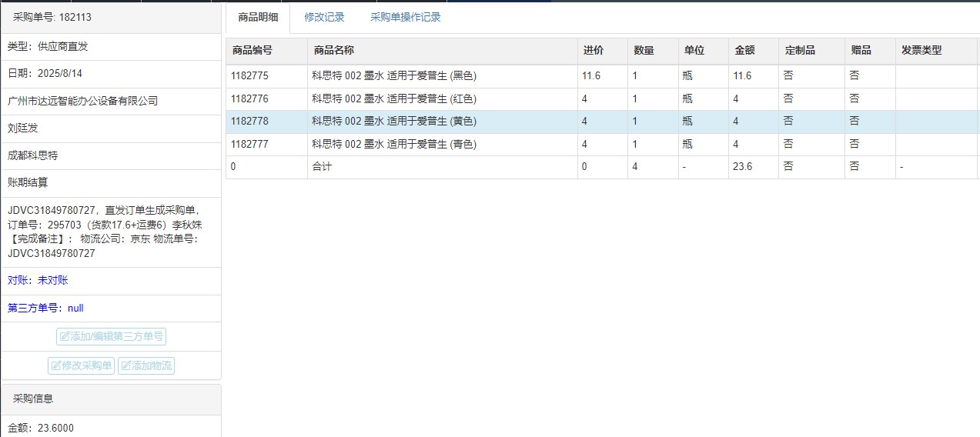Click the total quantity 4 in 合计 row
The image size is (980, 437).
pos(653,167)
